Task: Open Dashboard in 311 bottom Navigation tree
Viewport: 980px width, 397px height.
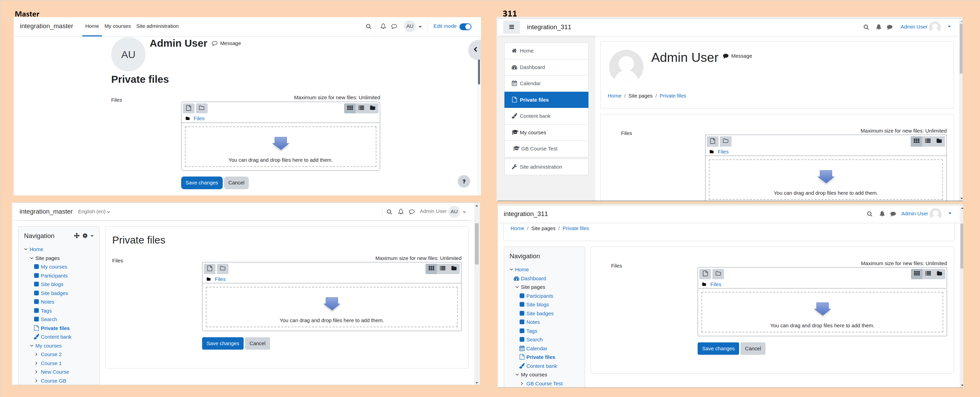Action: (x=533, y=279)
